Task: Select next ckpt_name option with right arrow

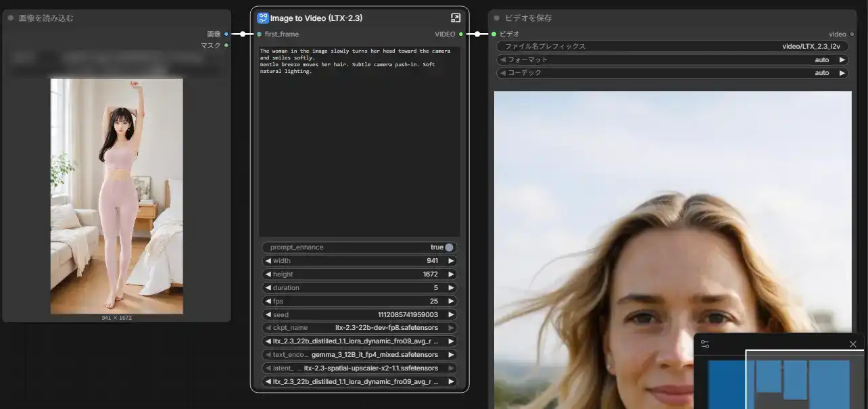Action: point(451,328)
